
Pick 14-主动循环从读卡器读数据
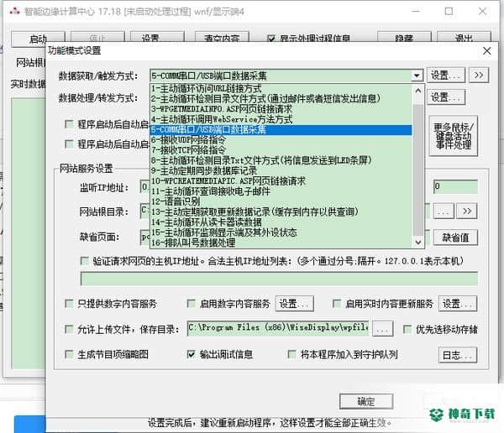281,222
